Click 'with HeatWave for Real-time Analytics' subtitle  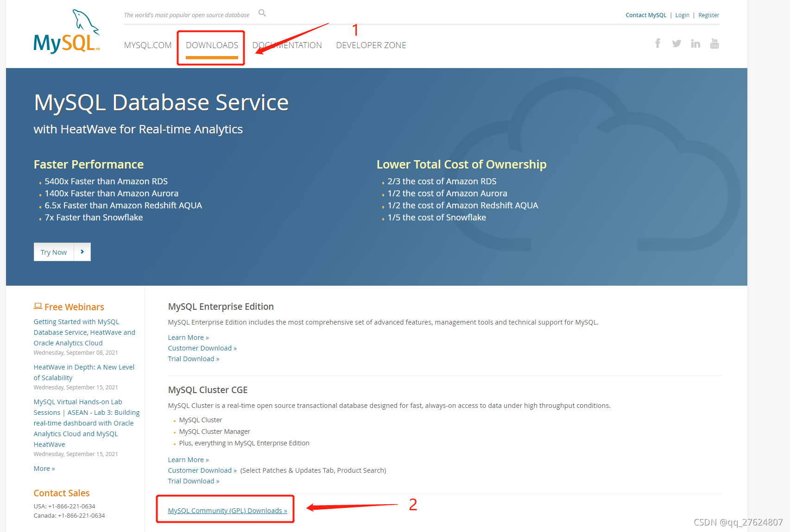point(138,129)
